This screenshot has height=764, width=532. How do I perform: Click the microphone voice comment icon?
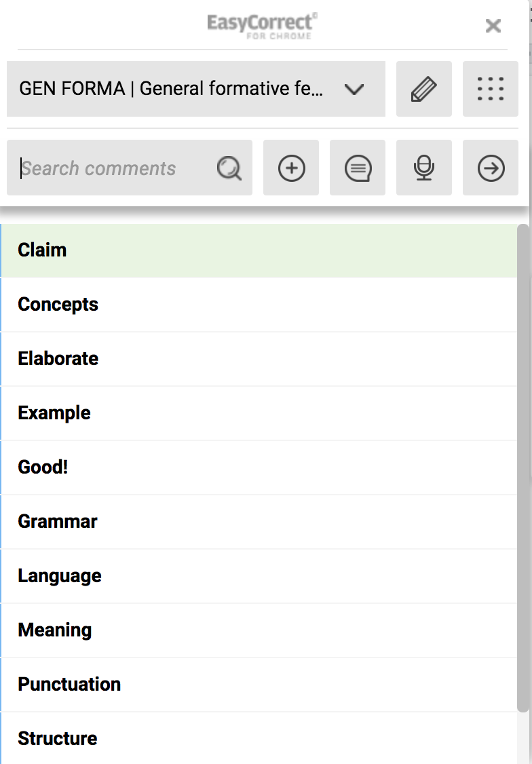[x=424, y=168]
